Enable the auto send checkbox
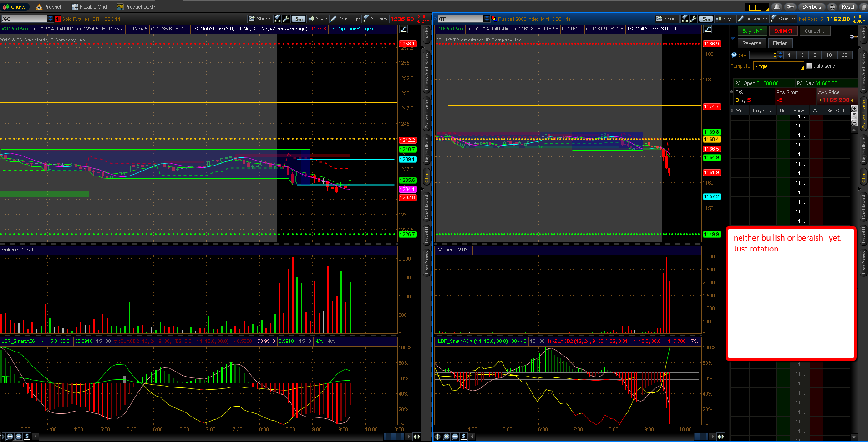The height and width of the screenshot is (442, 868). [x=809, y=66]
